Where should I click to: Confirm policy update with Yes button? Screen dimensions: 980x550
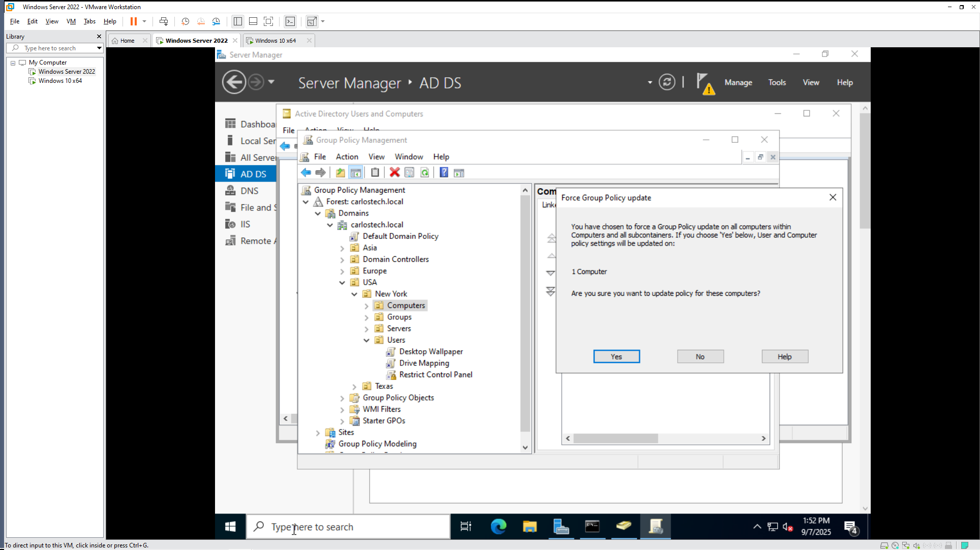[x=616, y=356]
